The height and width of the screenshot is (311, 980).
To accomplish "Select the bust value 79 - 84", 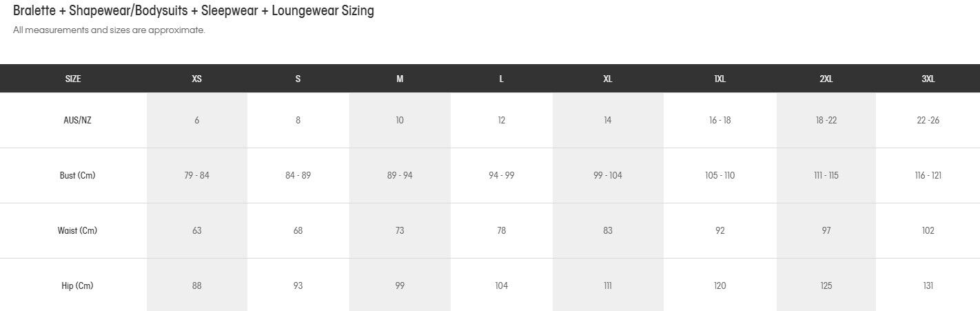I will 196,175.
